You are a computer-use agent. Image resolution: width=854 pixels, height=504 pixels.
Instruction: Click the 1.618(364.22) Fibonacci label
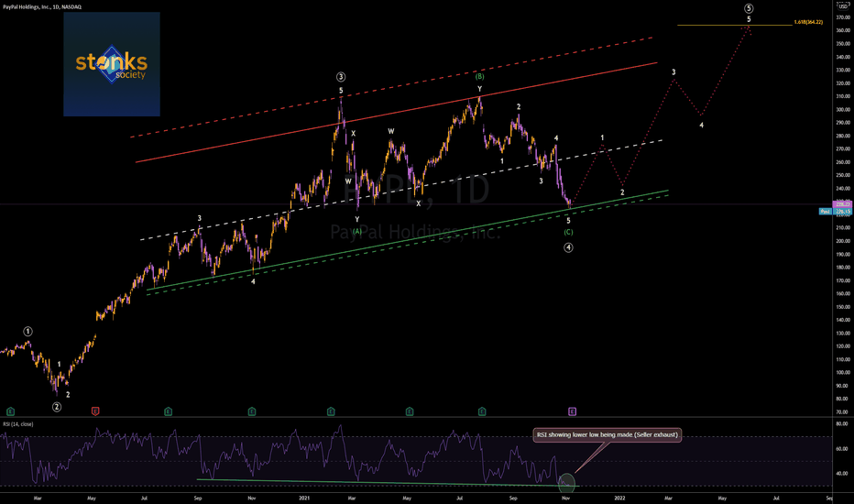coord(808,22)
